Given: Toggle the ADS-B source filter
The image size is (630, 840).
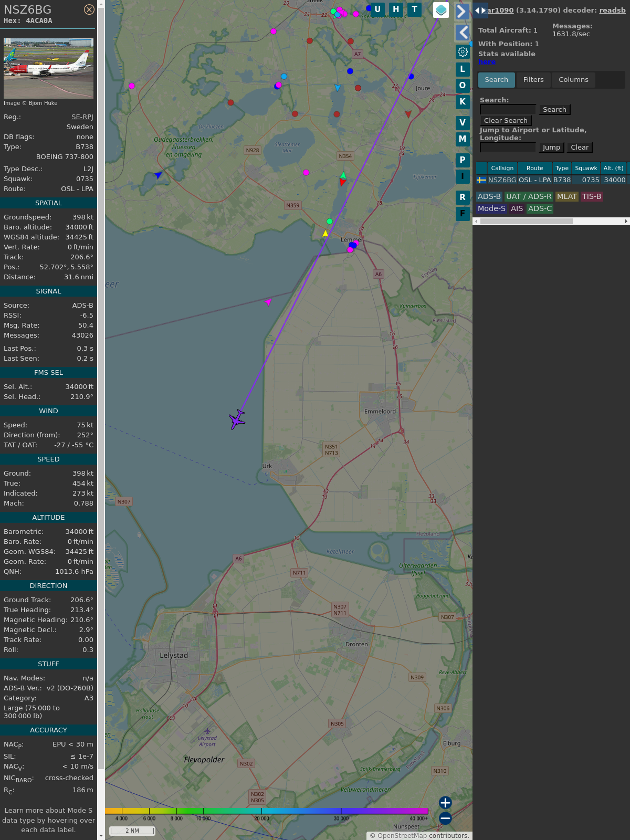Looking at the screenshot, I should point(489,196).
